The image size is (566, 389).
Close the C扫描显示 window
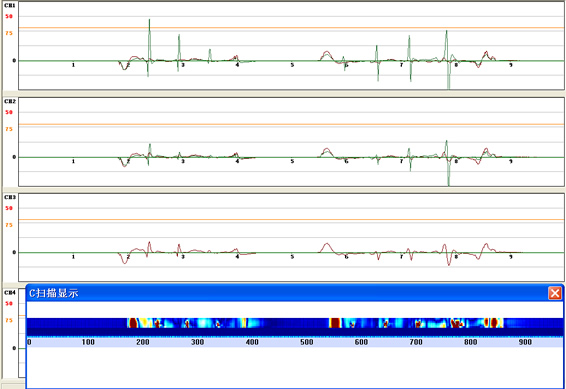click(x=555, y=293)
